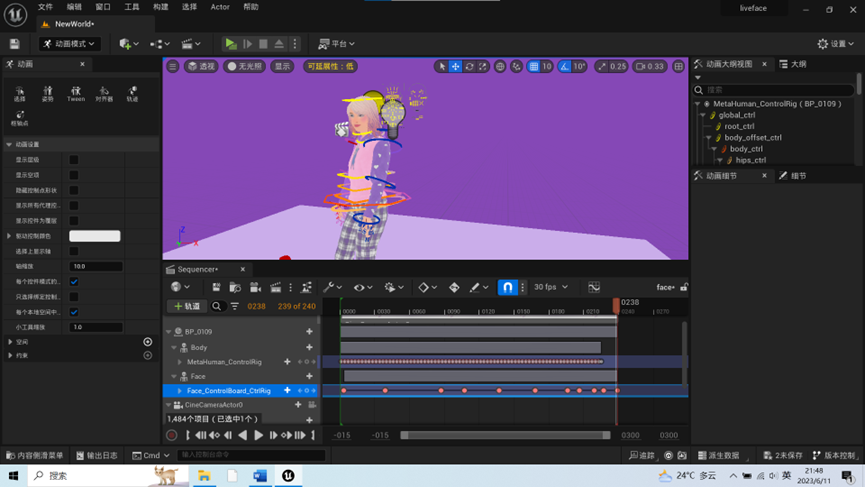
Task: Choose the 选择 select tool in the animation panel
Action: pos(19,94)
